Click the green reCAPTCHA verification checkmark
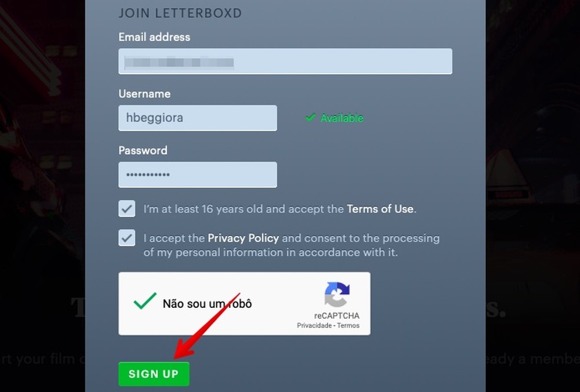580x392 pixels. coord(145,301)
